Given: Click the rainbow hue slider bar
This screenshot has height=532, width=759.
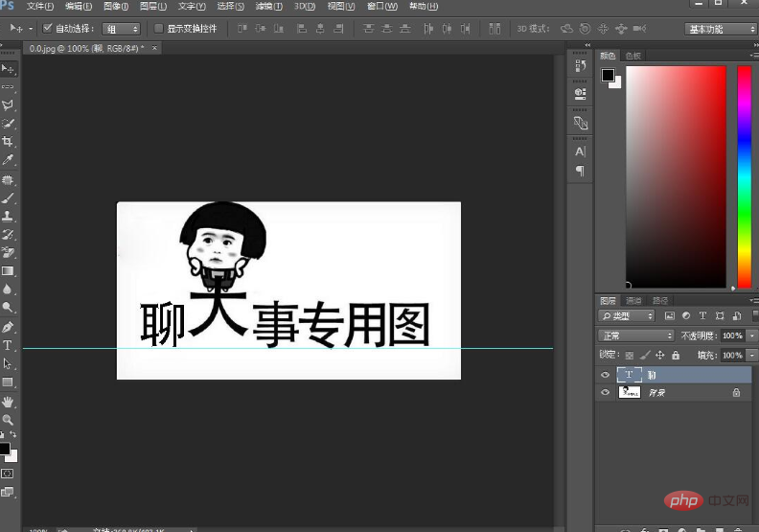Looking at the screenshot, I should 744,176.
